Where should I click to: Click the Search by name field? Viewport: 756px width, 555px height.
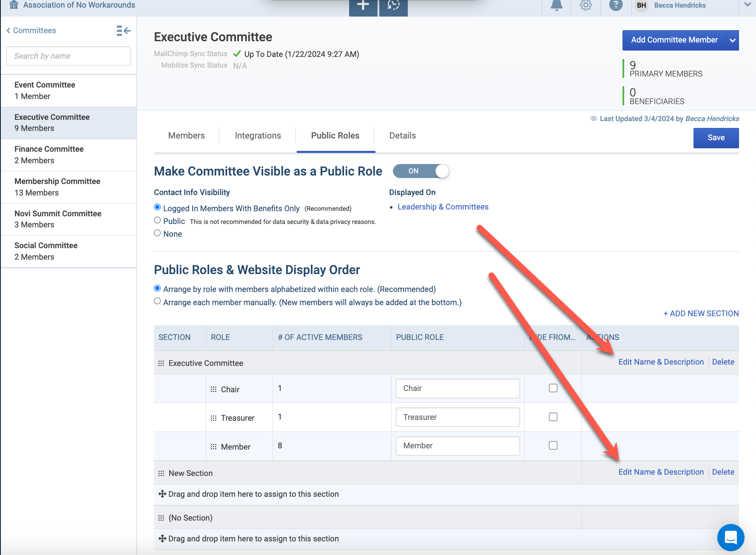[x=68, y=56]
